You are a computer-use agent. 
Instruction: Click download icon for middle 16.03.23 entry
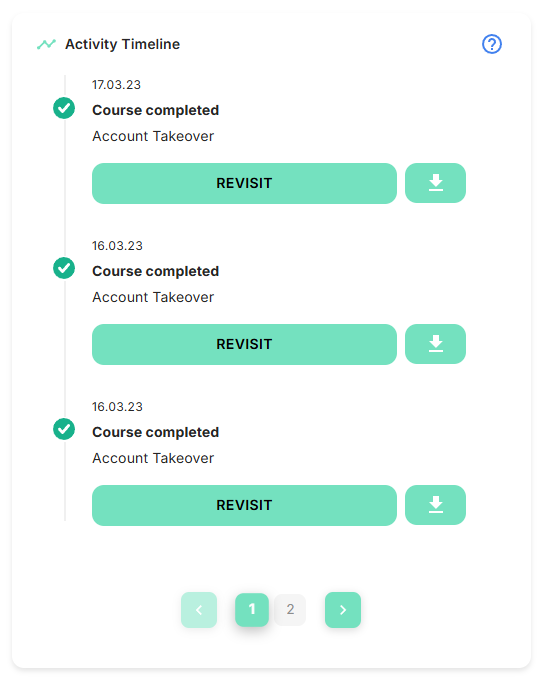pos(435,344)
